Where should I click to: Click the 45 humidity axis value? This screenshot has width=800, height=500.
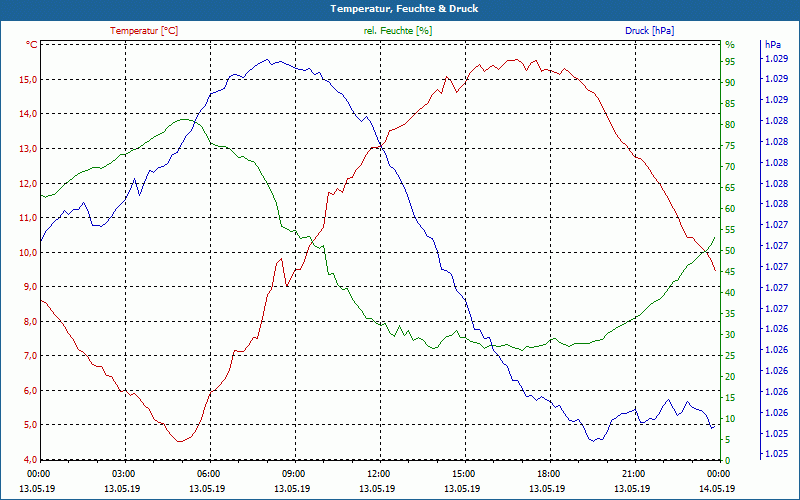pyautogui.click(x=730, y=272)
